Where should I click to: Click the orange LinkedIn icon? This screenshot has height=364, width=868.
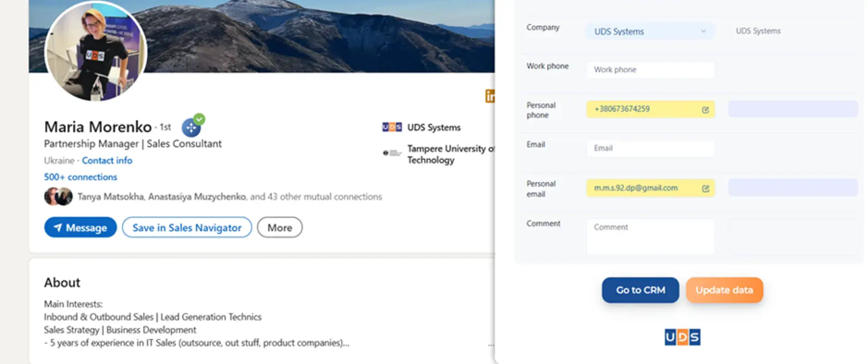click(490, 96)
